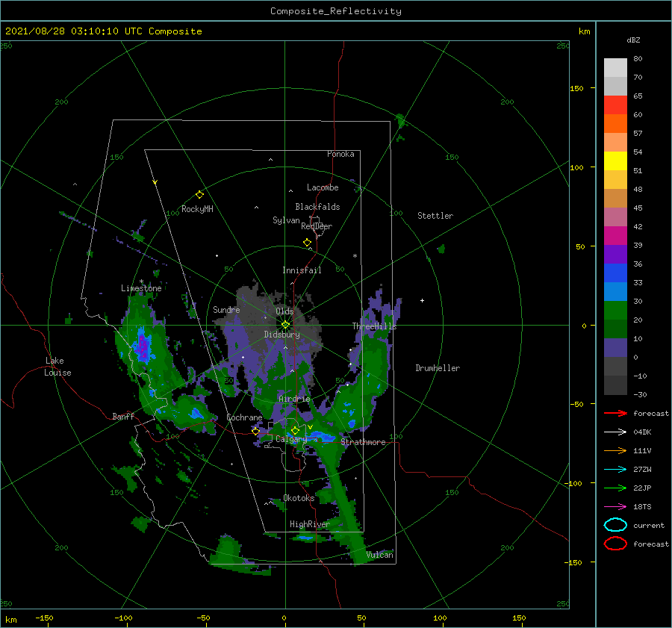This screenshot has width=672, height=628.
Task: Click the white plus marker near Drumheller
Action: click(422, 300)
